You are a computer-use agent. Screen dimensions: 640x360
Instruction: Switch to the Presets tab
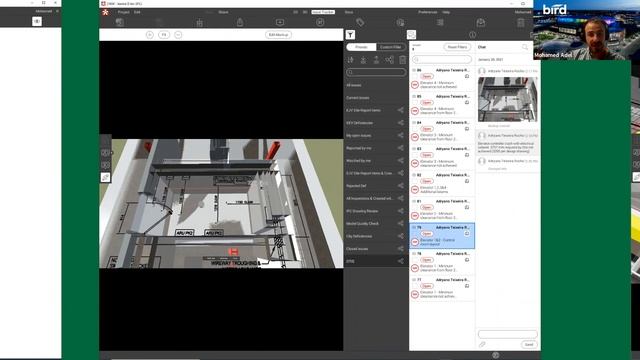(361, 47)
